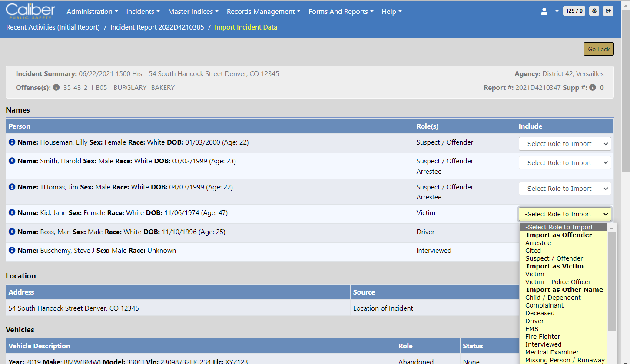
Task: Click the 129 / 0 counter badge
Action: 574,11
